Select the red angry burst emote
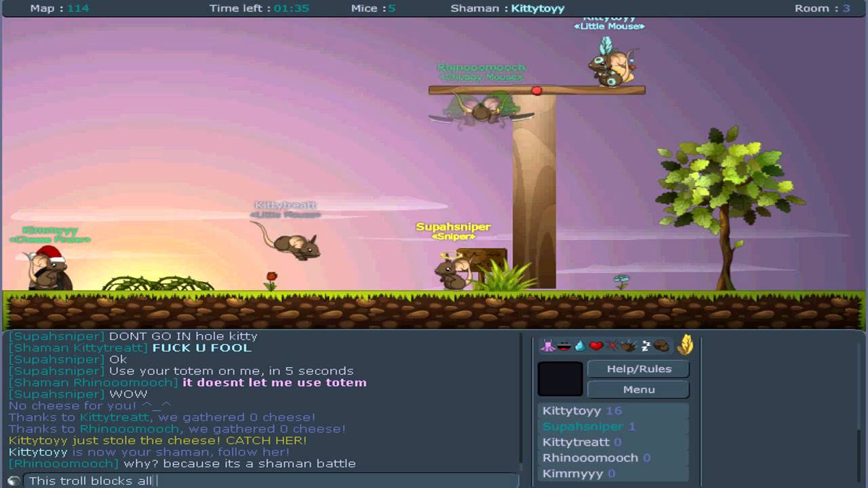Image resolution: width=868 pixels, height=488 pixels. click(x=612, y=346)
